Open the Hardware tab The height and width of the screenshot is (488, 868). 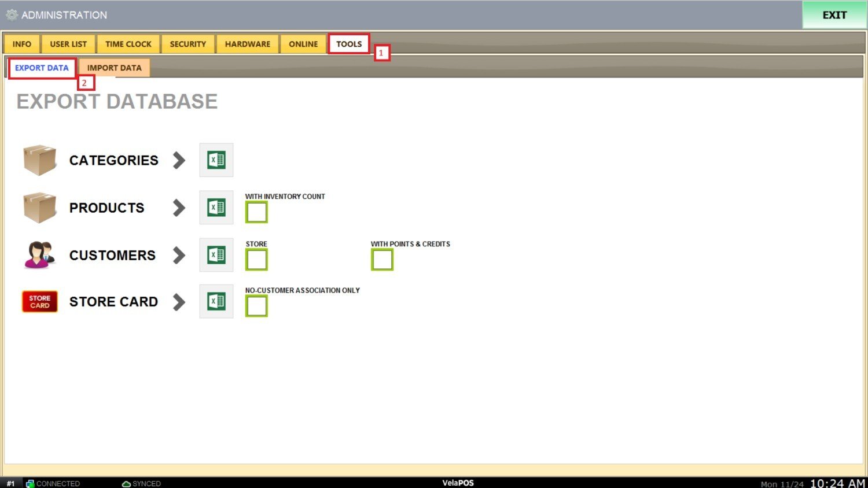(x=247, y=44)
